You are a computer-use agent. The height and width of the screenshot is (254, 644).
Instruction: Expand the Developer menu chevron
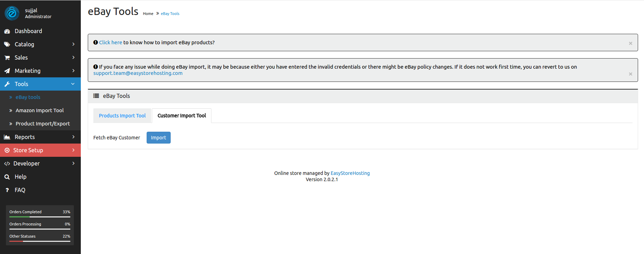[73, 163]
